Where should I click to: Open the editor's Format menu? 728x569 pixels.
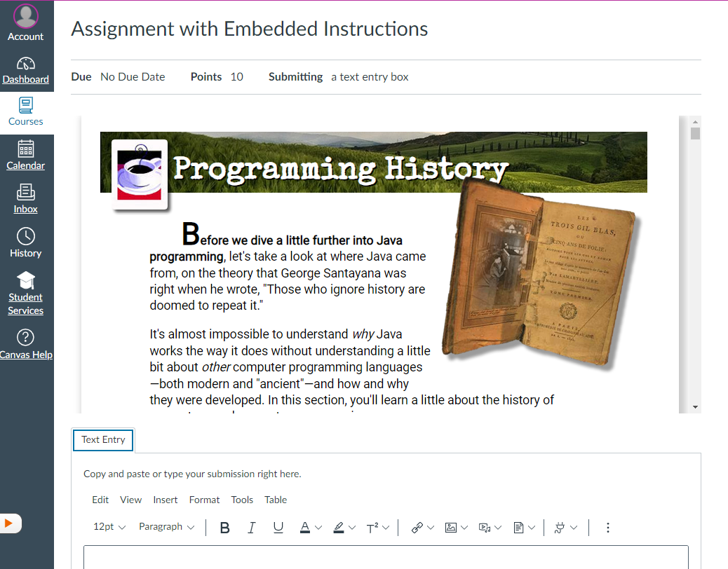(204, 500)
